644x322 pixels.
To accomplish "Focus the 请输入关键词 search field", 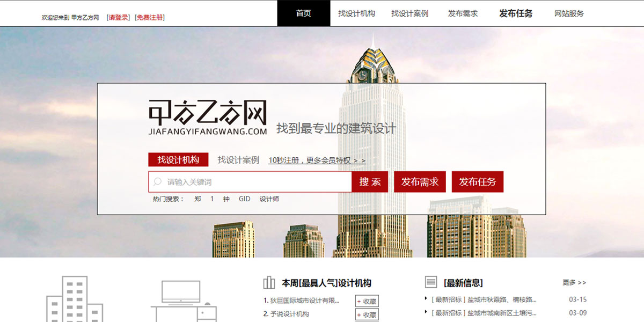I will click(250, 182).
